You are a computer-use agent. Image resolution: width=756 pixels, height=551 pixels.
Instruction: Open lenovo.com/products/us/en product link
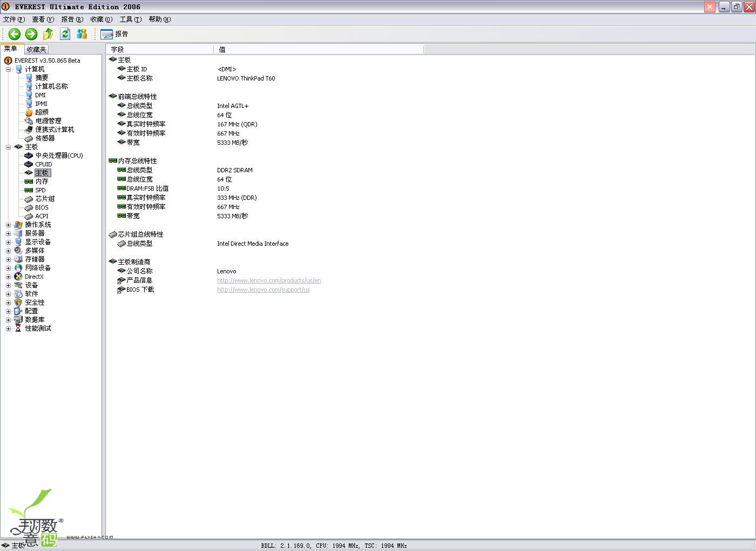[x=269, y=280]
